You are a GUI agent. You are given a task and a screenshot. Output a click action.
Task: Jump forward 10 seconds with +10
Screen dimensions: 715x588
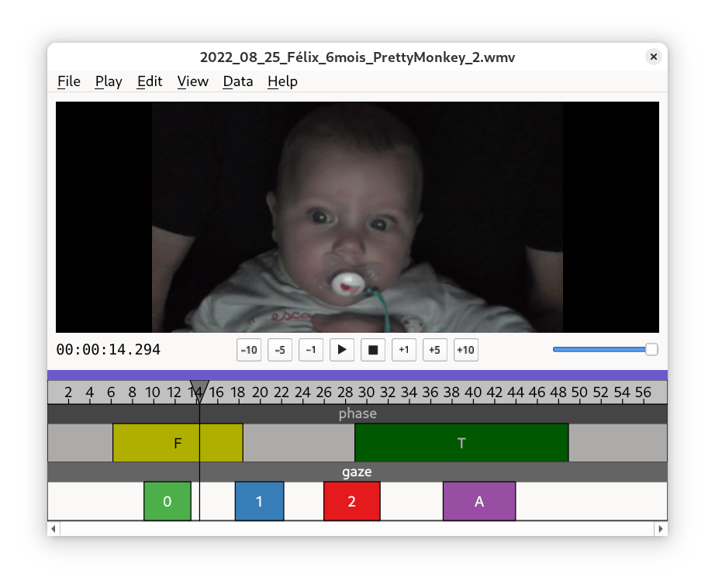click(465, 350)
